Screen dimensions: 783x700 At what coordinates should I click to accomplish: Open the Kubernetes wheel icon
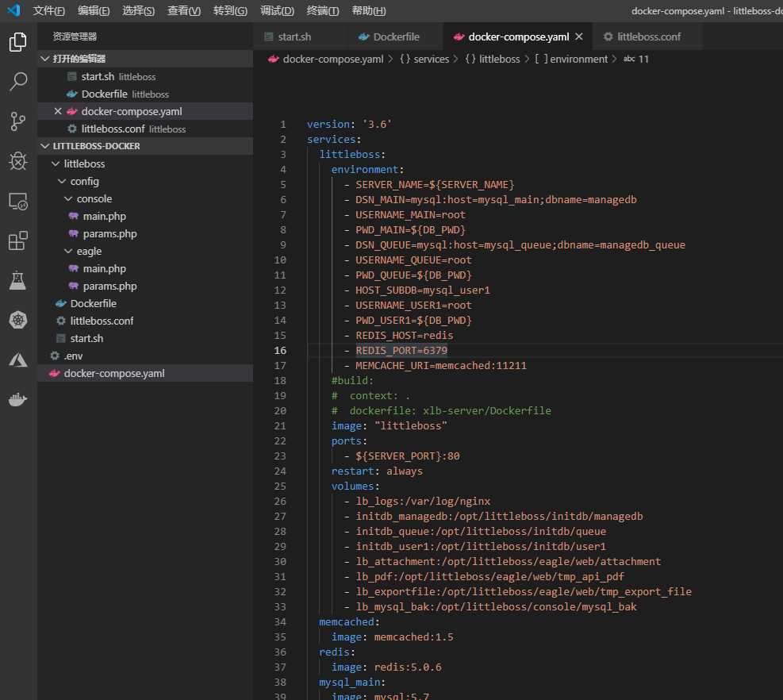tap(18, 320)
